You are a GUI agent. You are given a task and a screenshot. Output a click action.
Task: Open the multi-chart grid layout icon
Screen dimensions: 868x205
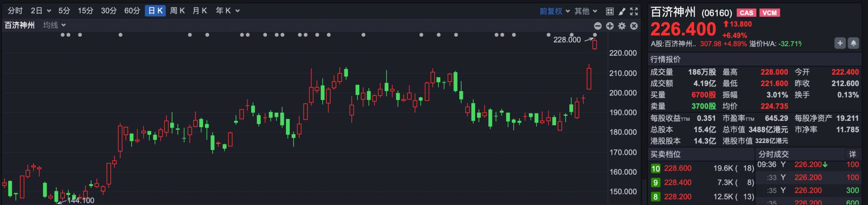click(x=610, y=11)
